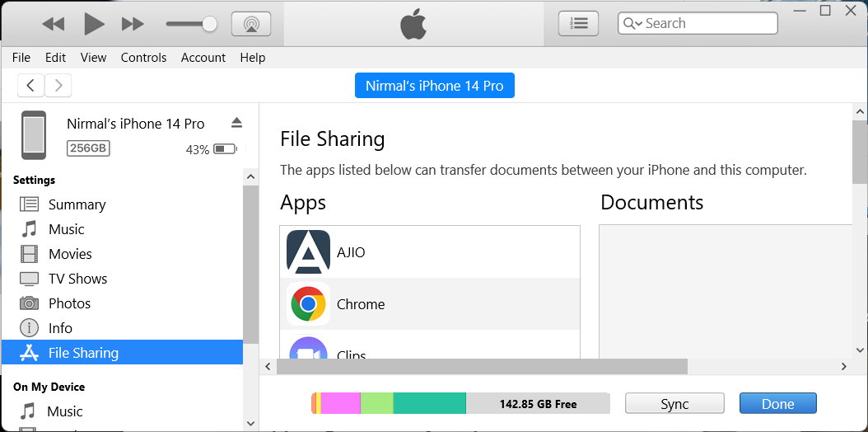The height and width of the screenshot is (432, 868).
Task: Select Info in sidebar
Action: click(x=122, y=328)
